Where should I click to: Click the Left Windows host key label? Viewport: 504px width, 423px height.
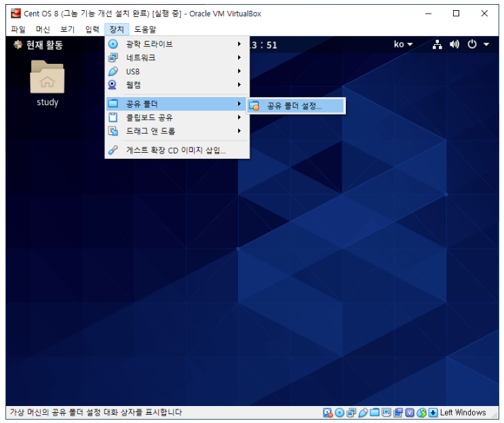coord(463,413)
